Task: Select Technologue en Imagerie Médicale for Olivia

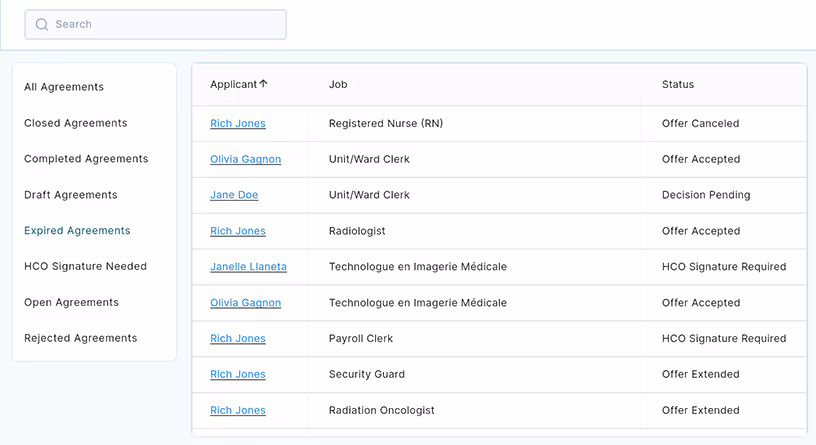Action: tap(417, 302)
